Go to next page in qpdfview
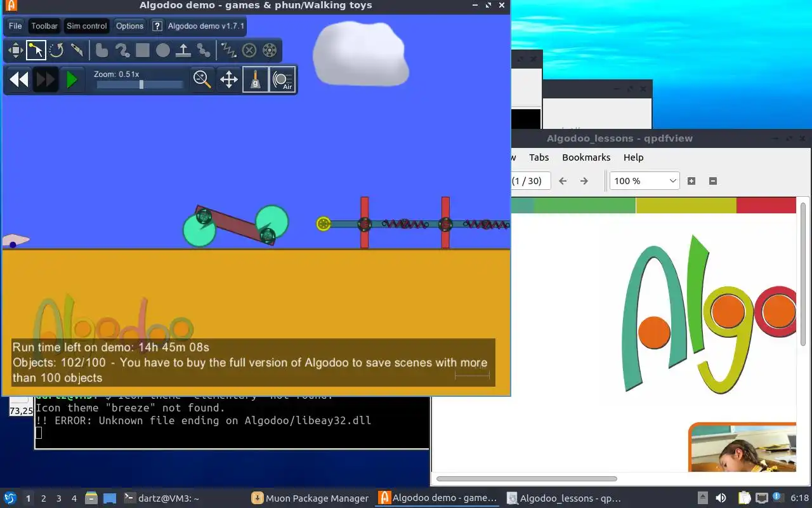 click(x=584, y=181)
